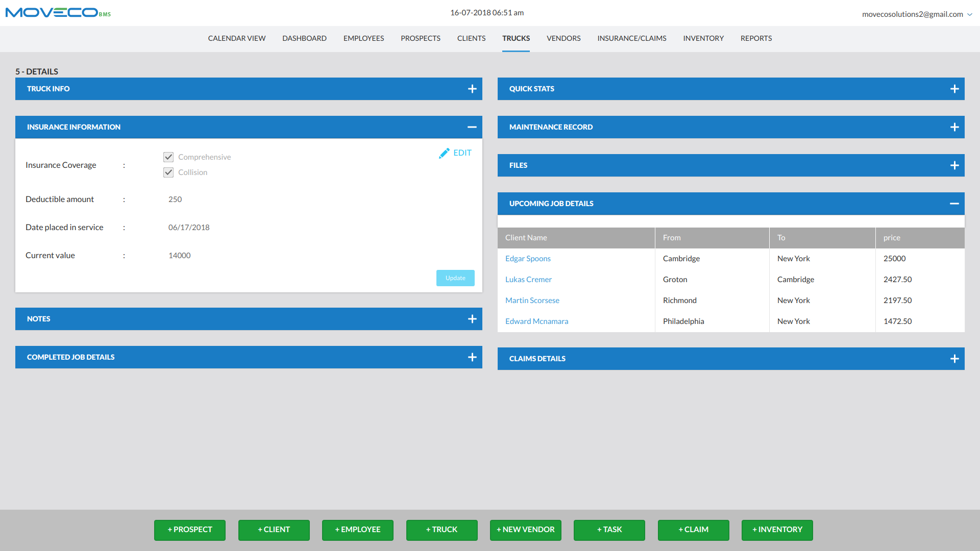Click the + TRUCK green button
The width and height of the screenshot is (980, 551).
coord(442,530)
